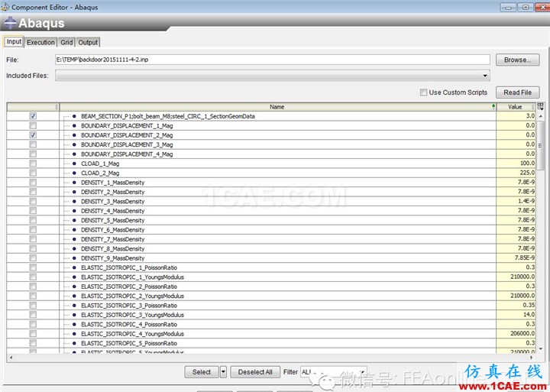This screenshot has width=550, height=392.
Task: Click the vertical scrollbar thumb
Action: (x=541, y=145)
